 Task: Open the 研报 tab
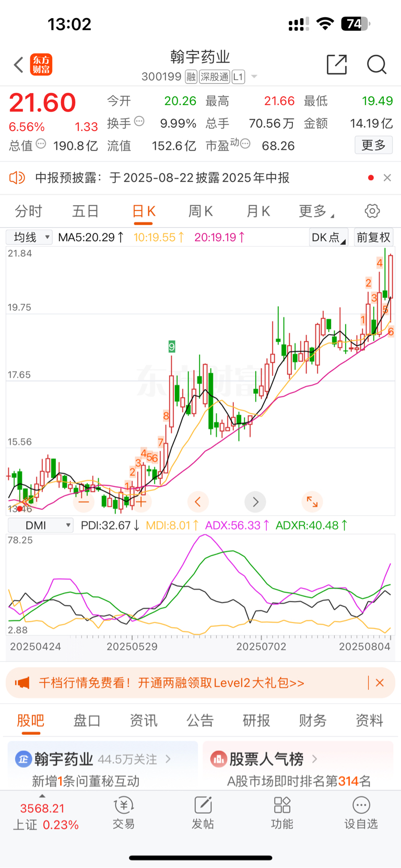256,721
